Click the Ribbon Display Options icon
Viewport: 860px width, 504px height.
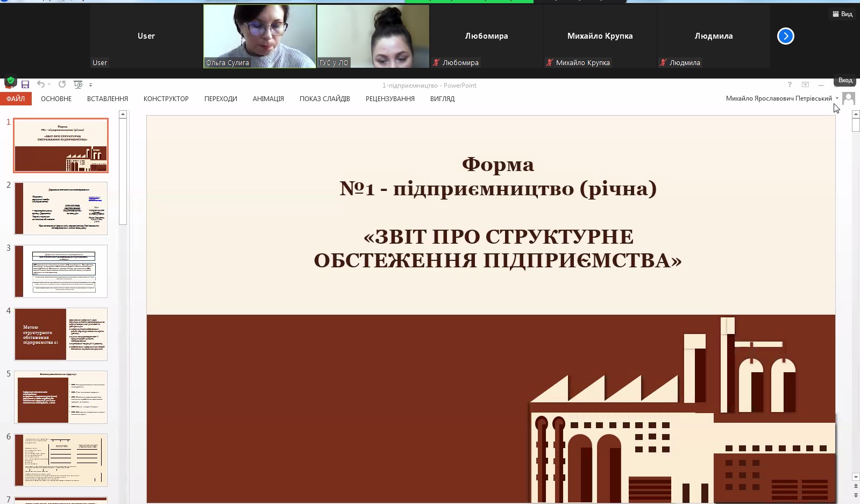(805, 85)
